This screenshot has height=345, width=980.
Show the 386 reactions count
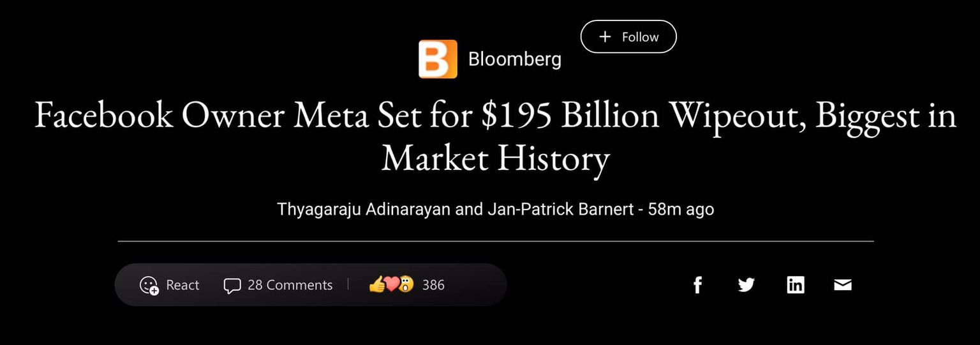tap(433, 285)
